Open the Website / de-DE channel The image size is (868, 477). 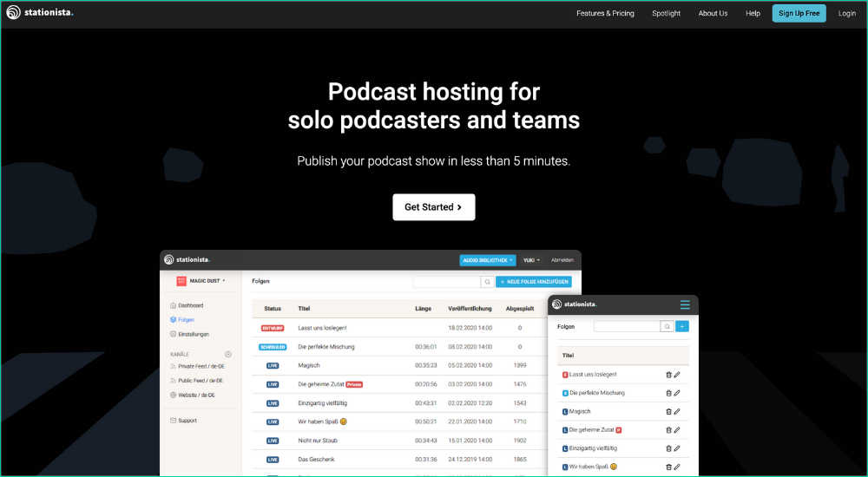pyautogui.click(x=193, y=395)
